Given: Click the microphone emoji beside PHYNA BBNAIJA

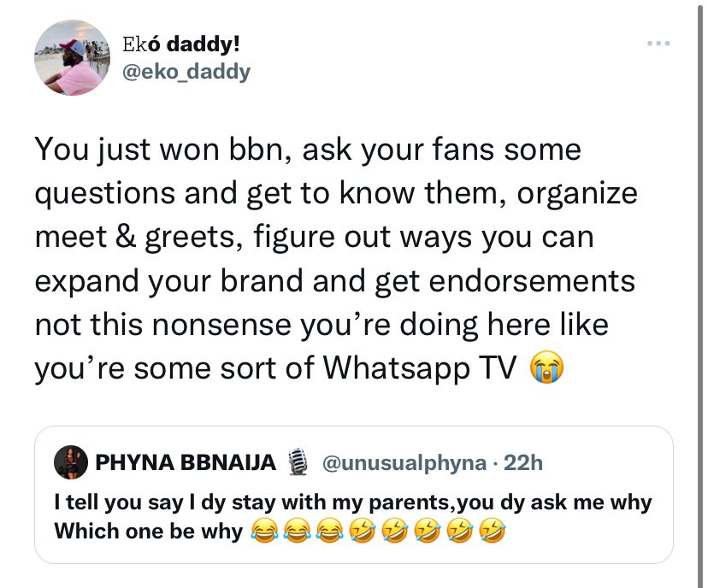Looking at the screenshot, I should coord(298,462).
